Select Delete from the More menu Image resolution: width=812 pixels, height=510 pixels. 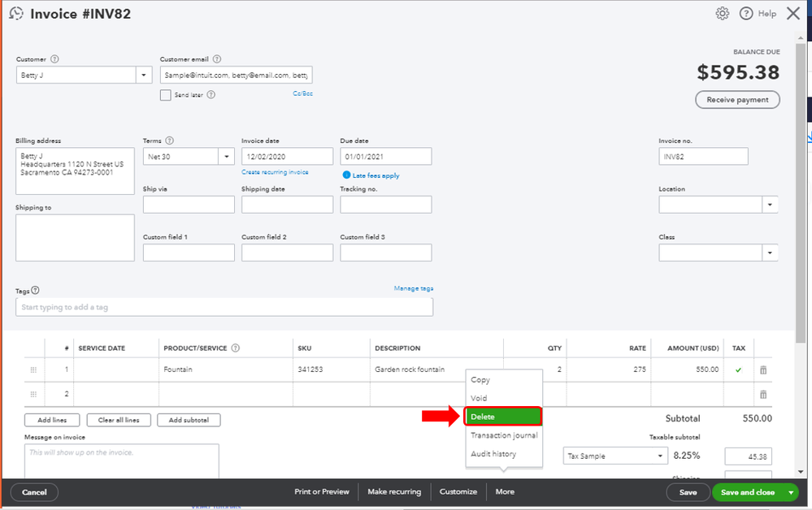[503, 417]
